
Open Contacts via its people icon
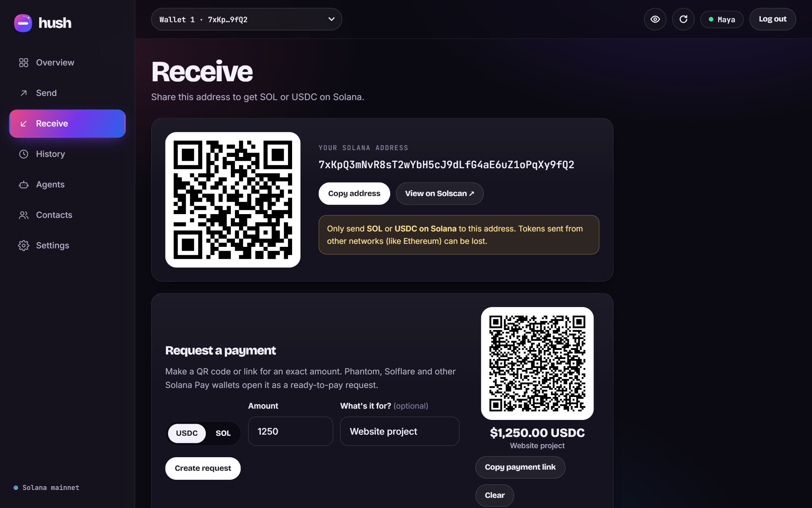tap(24, 215)
